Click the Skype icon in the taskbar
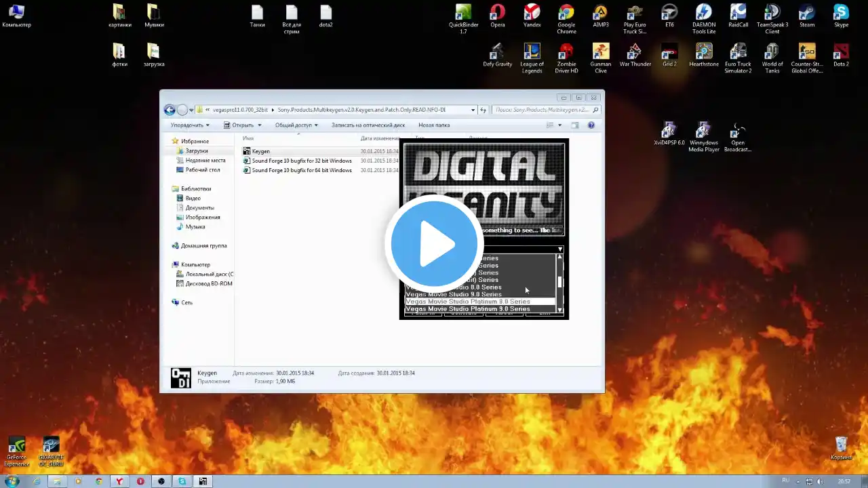Screen dimensions: 868x488 tap(182, 481)
